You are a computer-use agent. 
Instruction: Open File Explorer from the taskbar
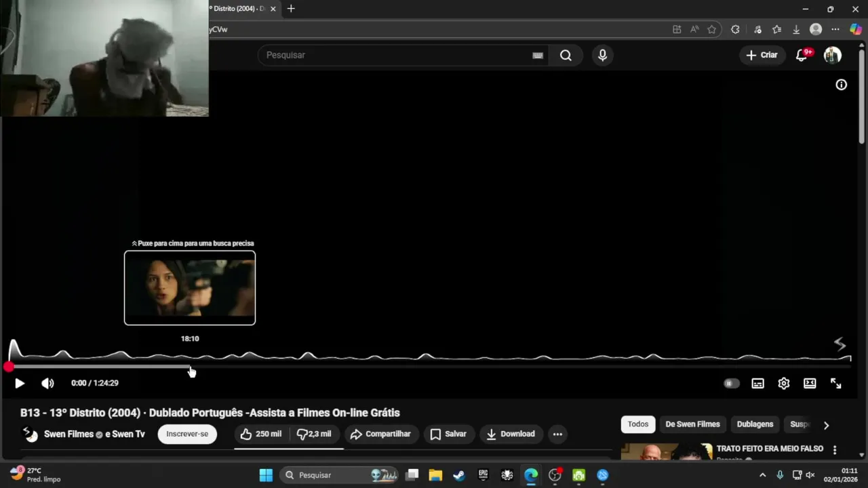tap(435, 475)
